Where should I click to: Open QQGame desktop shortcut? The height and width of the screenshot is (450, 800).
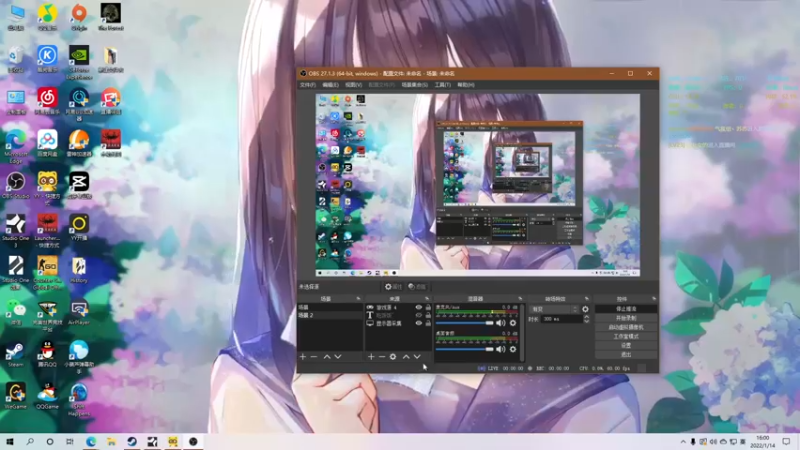point(47,396)
